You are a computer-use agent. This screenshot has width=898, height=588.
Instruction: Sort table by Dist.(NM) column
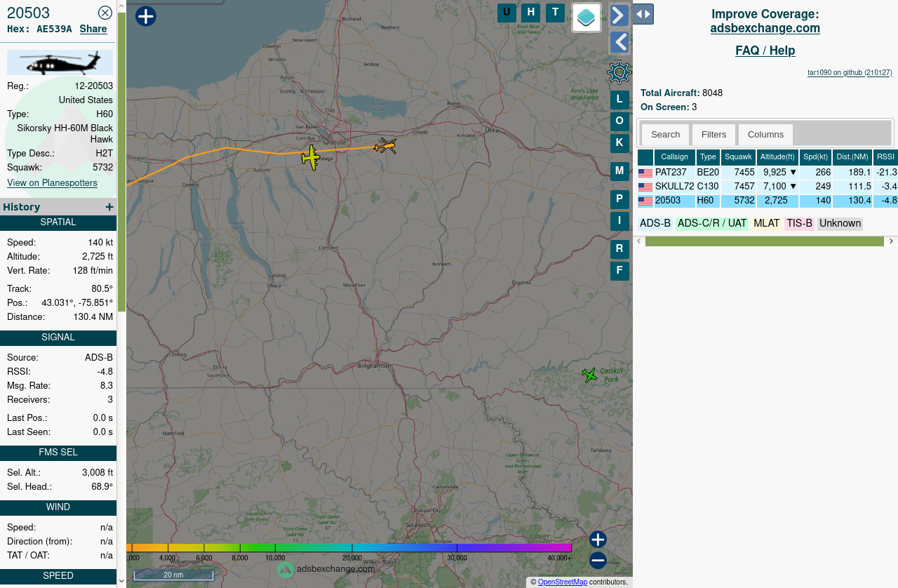(x=852, y=157)
